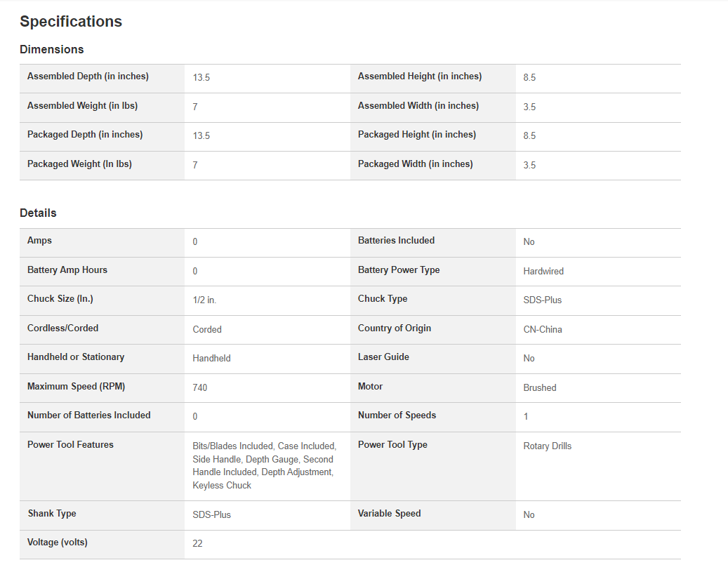728x572 pixels.
Task: Click the Assembled Depth (in inches) label
Action: 88,76
